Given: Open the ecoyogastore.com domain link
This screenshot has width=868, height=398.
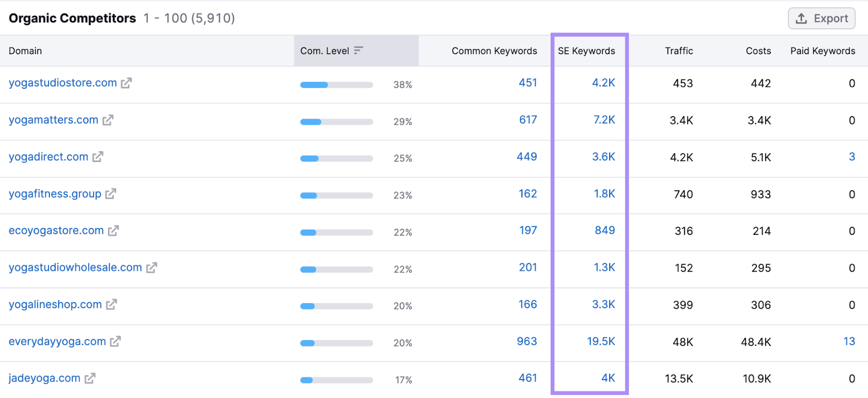Looking at the screenshot, I should 56,230.
